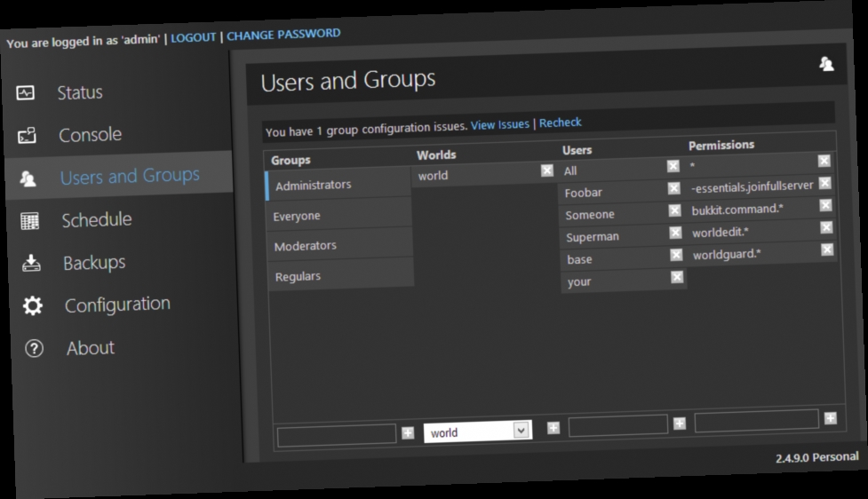Click the LOGOUT link
Screen dimensions: 868x499
[x=193, y=37]
